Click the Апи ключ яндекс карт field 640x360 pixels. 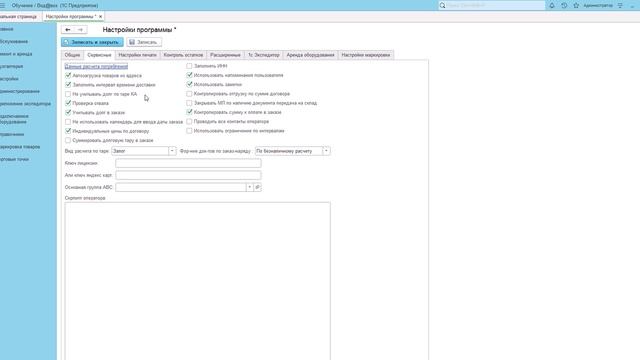tap(188, 176)
